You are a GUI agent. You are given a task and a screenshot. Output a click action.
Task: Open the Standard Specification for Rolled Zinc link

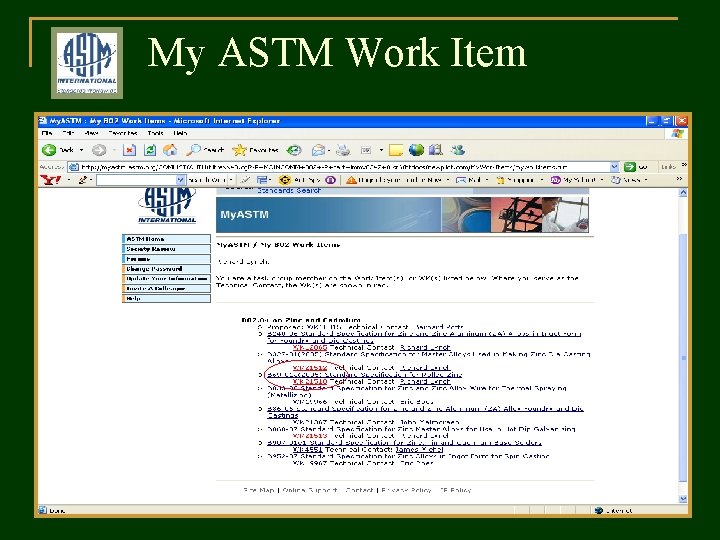(365, 375)
